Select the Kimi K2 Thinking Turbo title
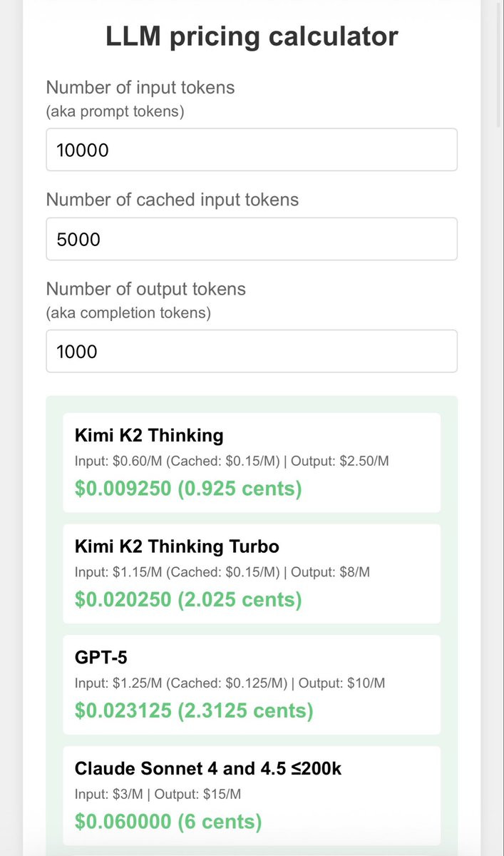The width and height of the screenshot is (504, 856). coord(177,546)
